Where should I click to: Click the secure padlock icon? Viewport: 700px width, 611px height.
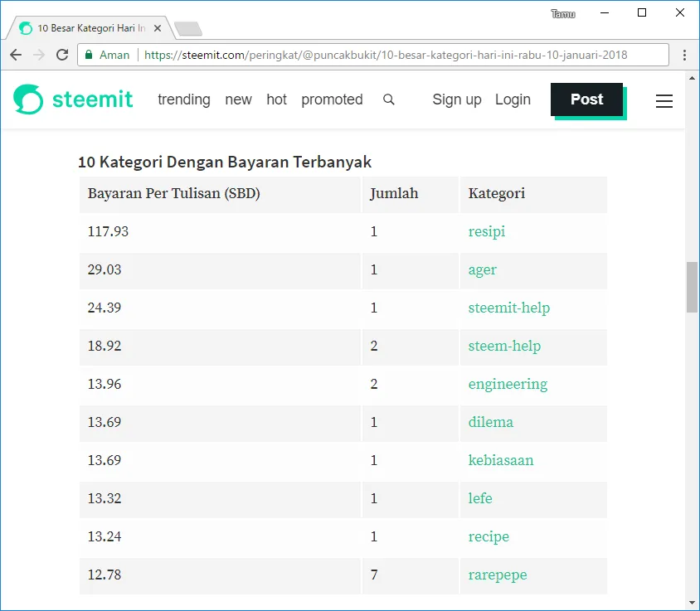pos(89,55)
